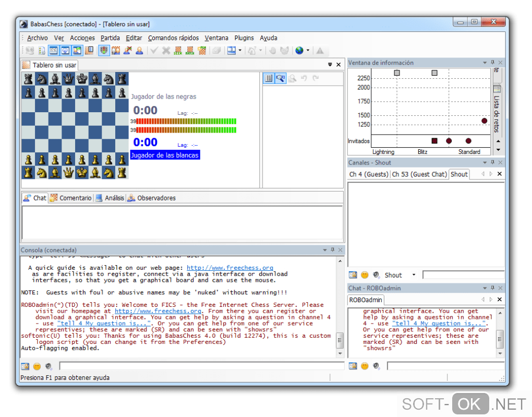The width and height of the screenshot is (532, 417).
Task: Open the Lista de retos side icon
Action: tap(497, 89)
